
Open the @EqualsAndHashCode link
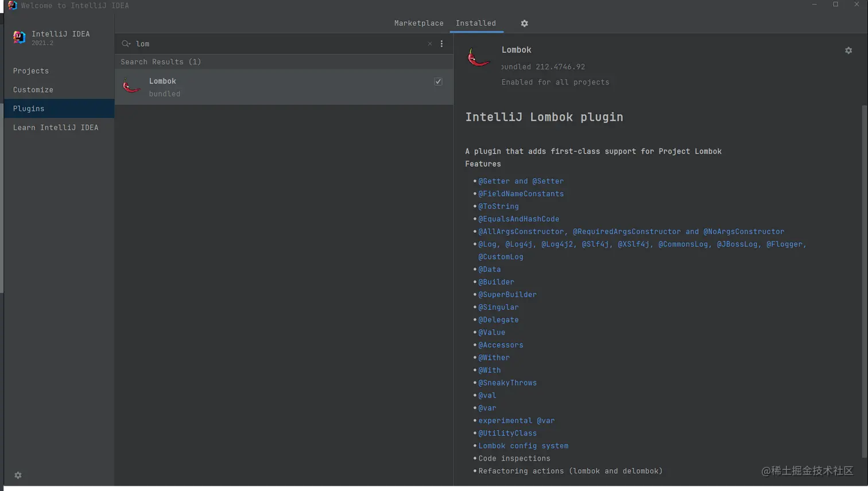tap(518, 219)
